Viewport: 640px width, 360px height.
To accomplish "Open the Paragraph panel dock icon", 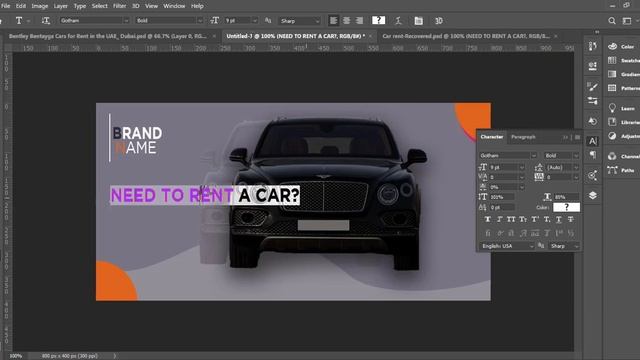I will pos(593,155).
